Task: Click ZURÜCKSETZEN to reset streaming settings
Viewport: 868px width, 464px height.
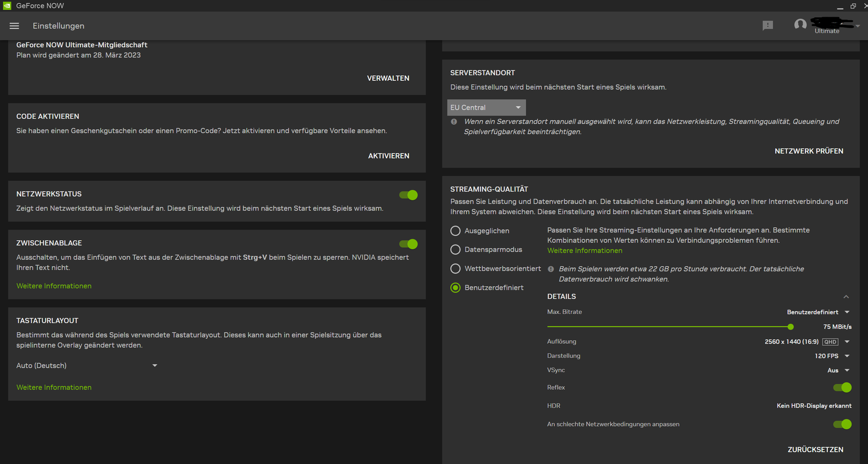Action: point(815,450)
